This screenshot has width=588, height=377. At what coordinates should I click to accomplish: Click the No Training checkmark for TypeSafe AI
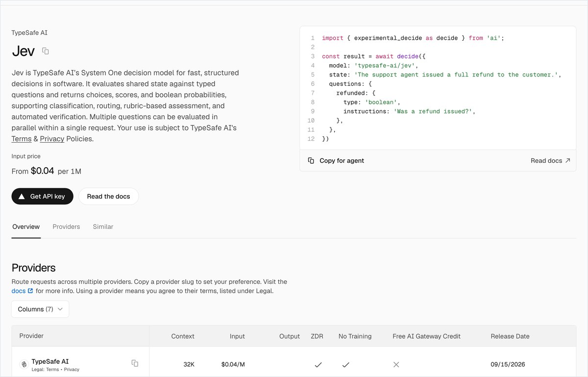pos(345,364)
